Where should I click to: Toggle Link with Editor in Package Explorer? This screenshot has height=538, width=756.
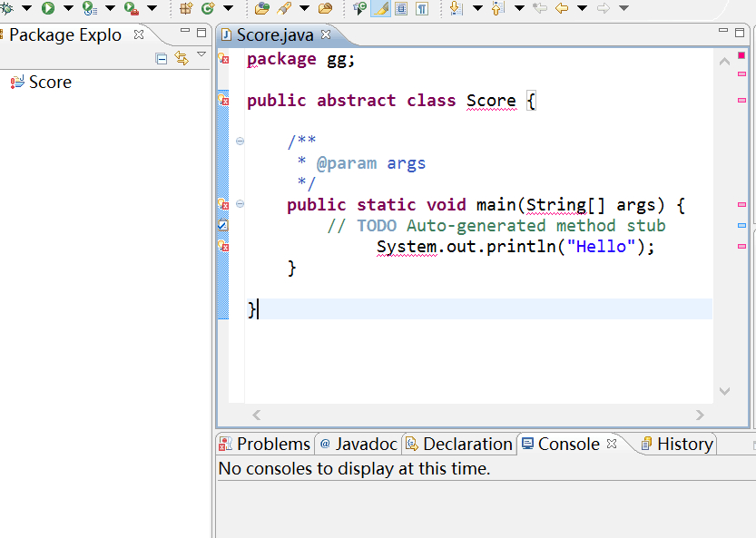click(x=182, y=58)
